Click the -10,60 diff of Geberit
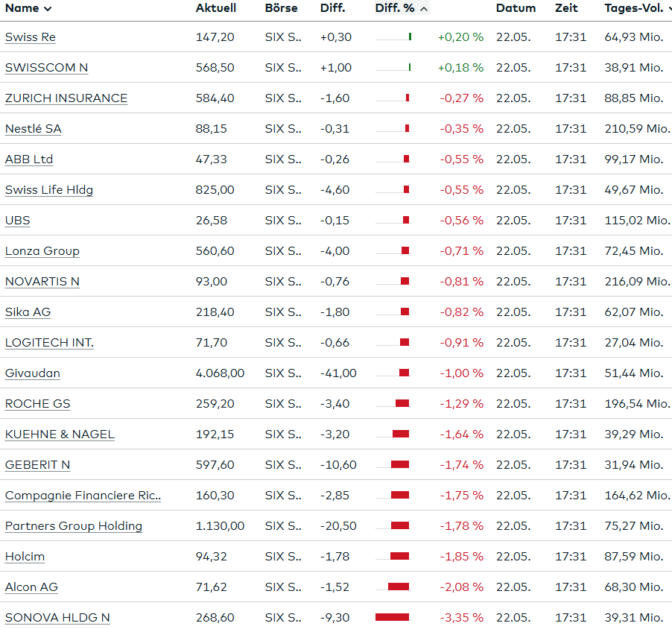 (338, 465)
